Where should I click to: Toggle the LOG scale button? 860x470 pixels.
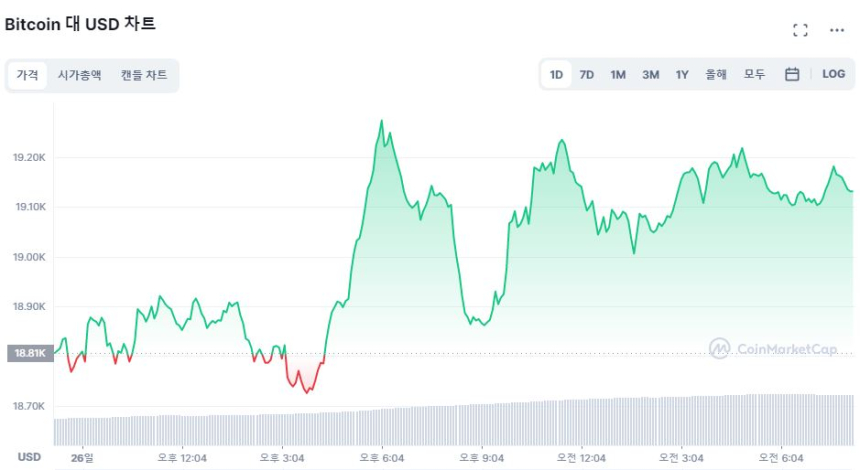(x=833, y=74)
